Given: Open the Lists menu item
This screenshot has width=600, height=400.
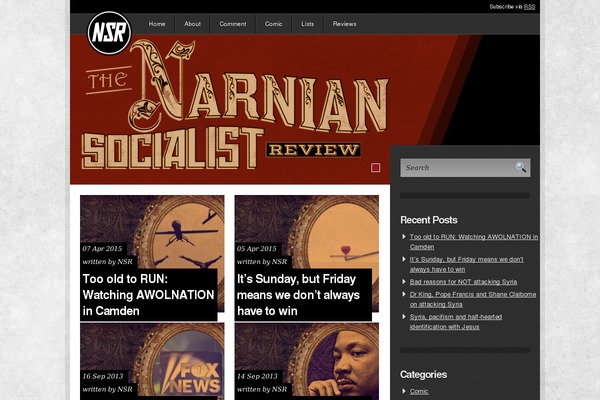Looking at the screenshot, I should click(307, 24).
